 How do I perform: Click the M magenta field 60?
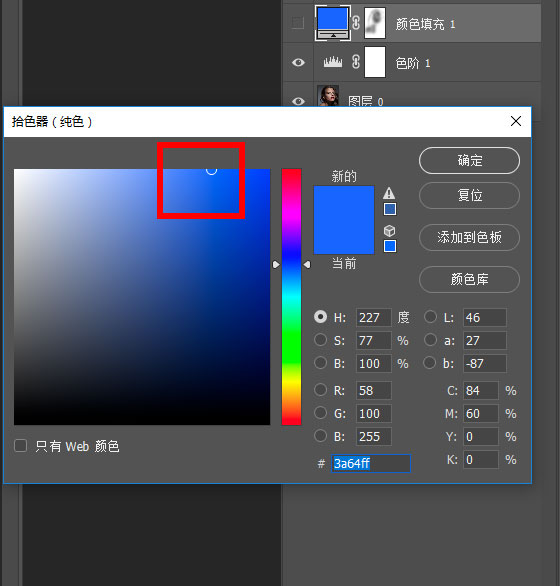tap(481, 414)
